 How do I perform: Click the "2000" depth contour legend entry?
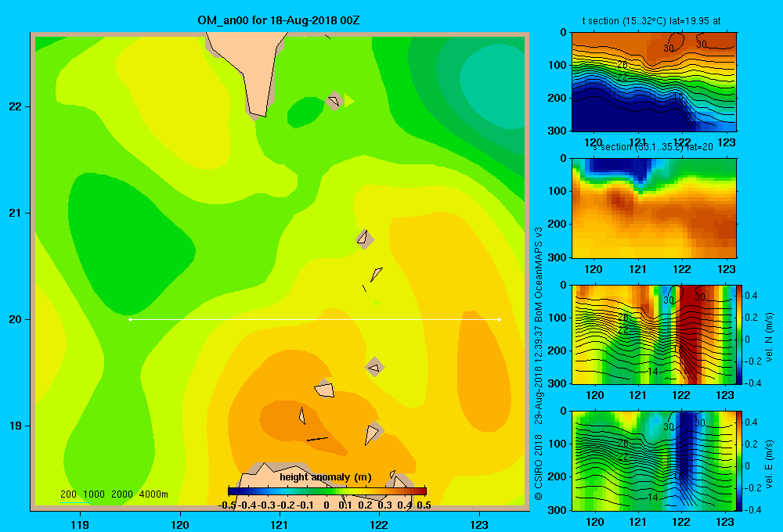122,494
